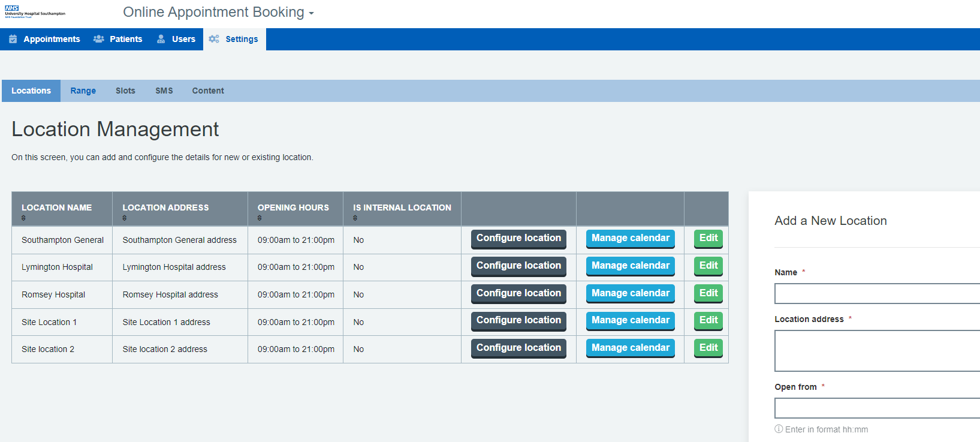Open the Content settings tab

(x=208, y=91)
